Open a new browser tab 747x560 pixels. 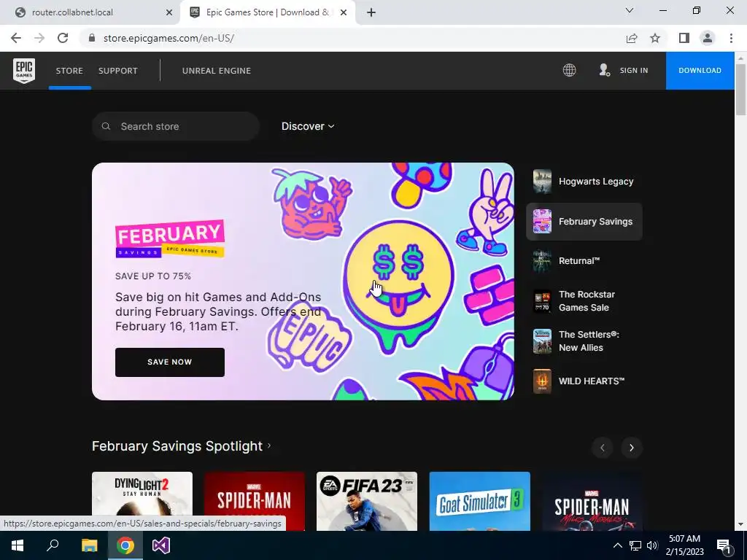pyautogui.click(x=371, y=13)
